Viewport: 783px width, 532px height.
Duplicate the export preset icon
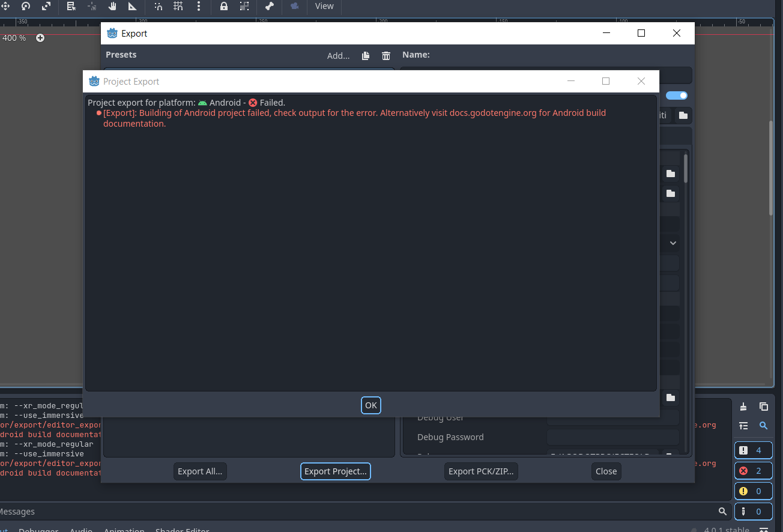(366, 56)
